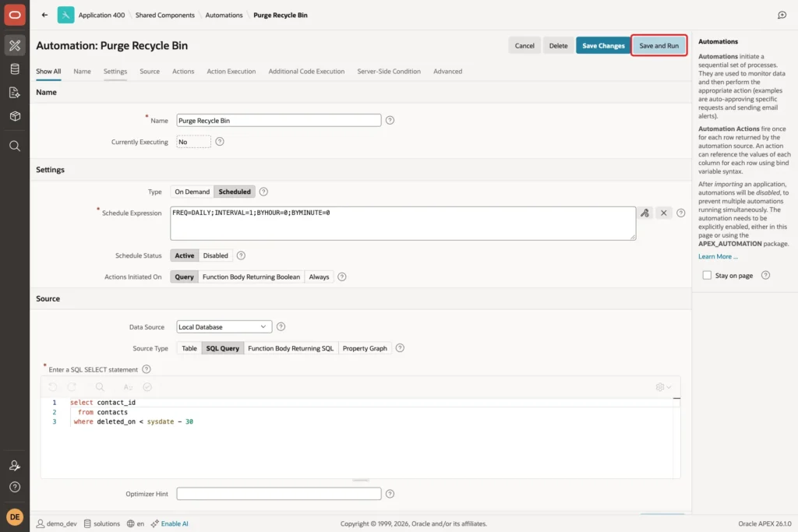Show help for Stay on page
The width and height of the screenshot is (798, 532).
(x=765, y=275)
